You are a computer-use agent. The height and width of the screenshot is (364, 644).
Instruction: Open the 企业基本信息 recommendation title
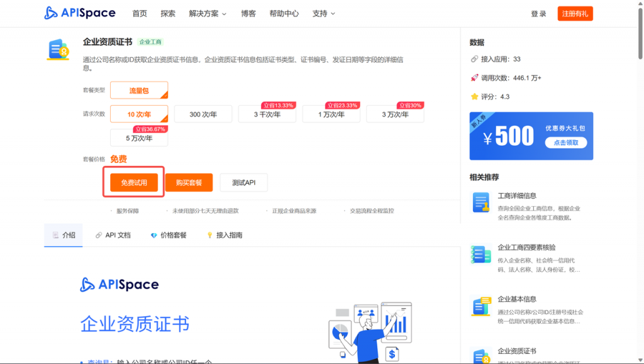(x=517, y=299)
